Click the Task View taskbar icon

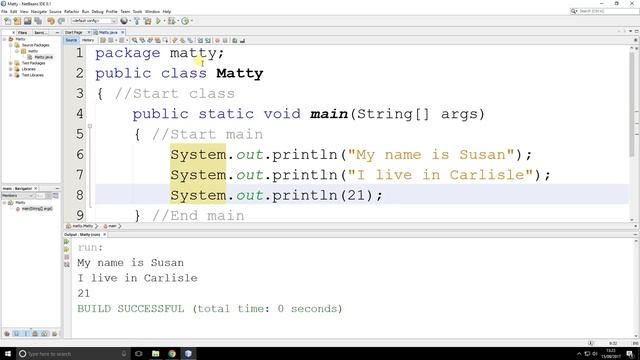pos(139,353)
